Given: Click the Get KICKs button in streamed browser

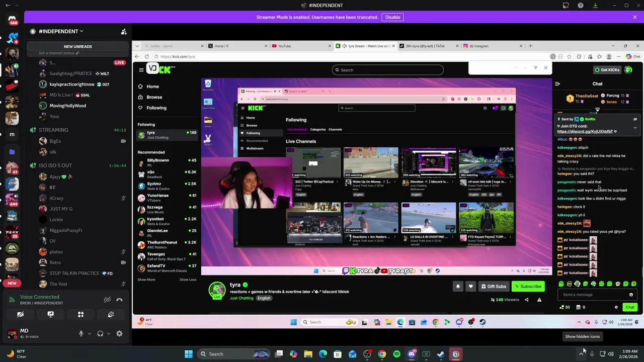Looking at the screenshot, I should pos(607,70).
